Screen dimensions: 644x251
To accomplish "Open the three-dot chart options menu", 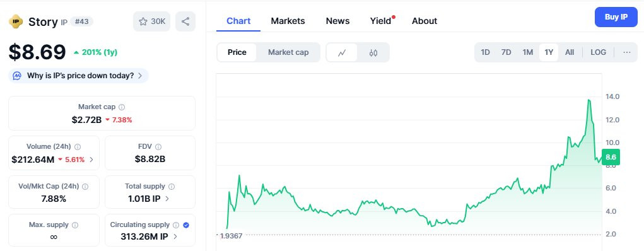I will point(627,52).
